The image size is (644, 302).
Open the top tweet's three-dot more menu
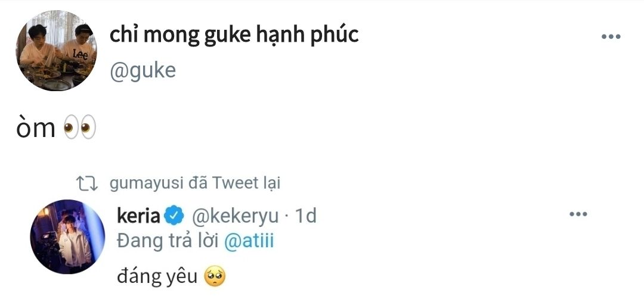[611, 37]
